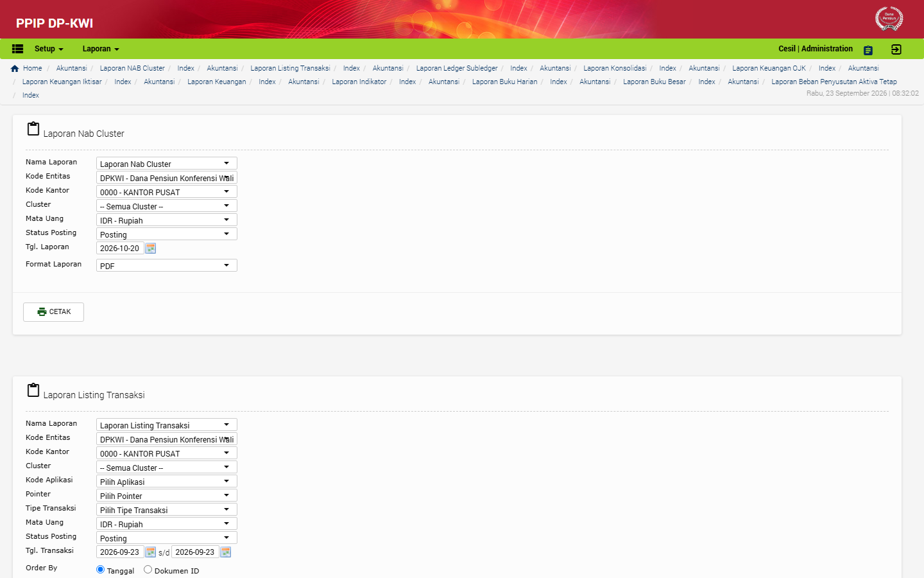This screenshot has height=578, width=924.
Task: Click the Home icon in the breadcrumb
Action: click(x=15, y=69)
